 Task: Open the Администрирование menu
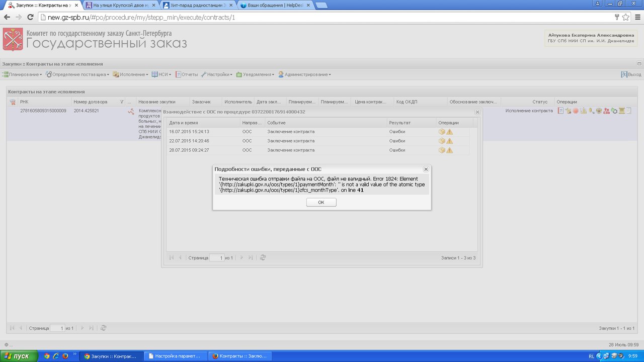point(304,74)
